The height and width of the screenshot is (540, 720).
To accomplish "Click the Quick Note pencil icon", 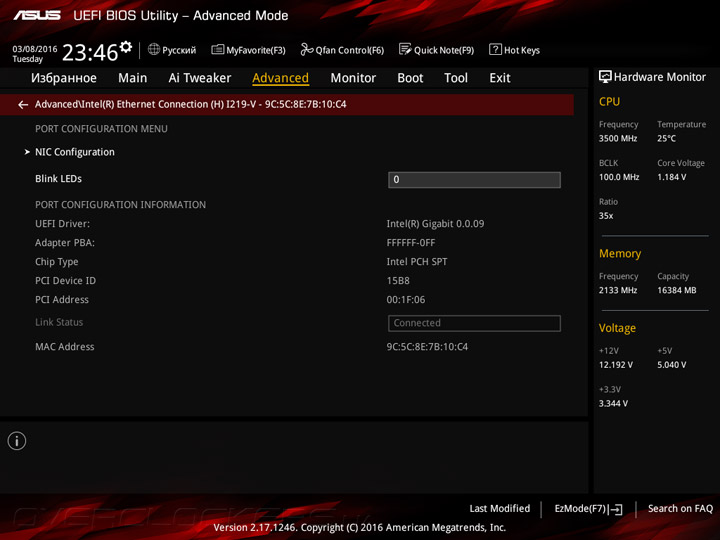I will [405, 49].
